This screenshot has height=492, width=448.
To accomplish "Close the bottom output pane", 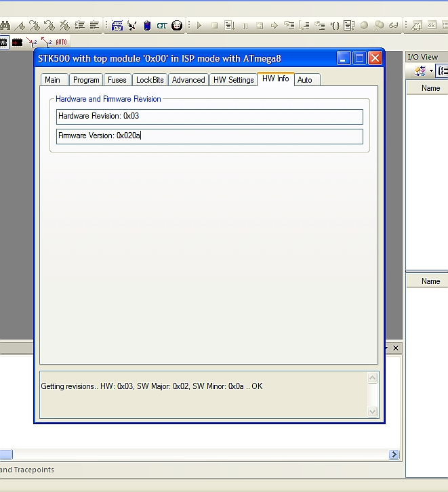I will coord(396,348).
